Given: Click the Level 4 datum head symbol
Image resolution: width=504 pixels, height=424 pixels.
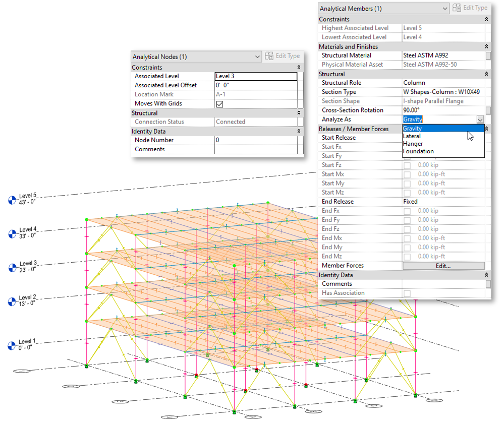Looking at the screenshot, I should pos(12,234).
